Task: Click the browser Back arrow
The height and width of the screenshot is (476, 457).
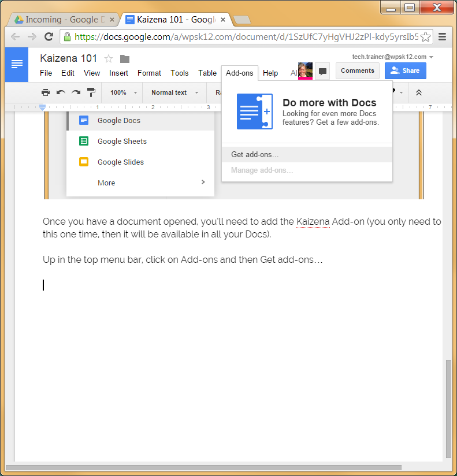Action: [15, 37]
